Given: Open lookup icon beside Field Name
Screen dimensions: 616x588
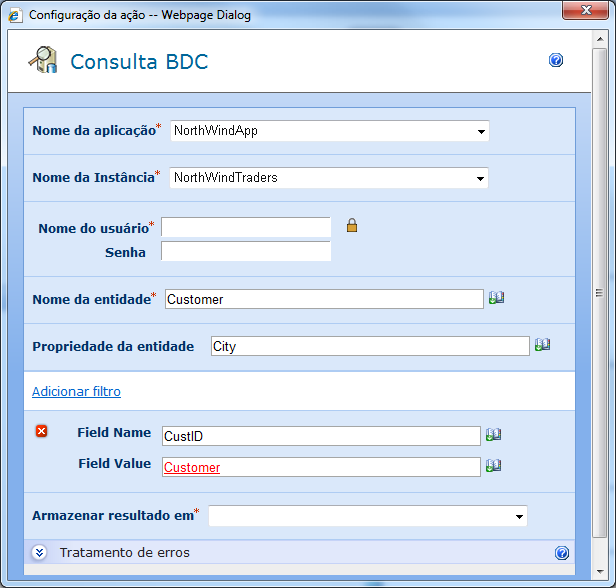Looking at the screenshot, I should click(493, 434).
